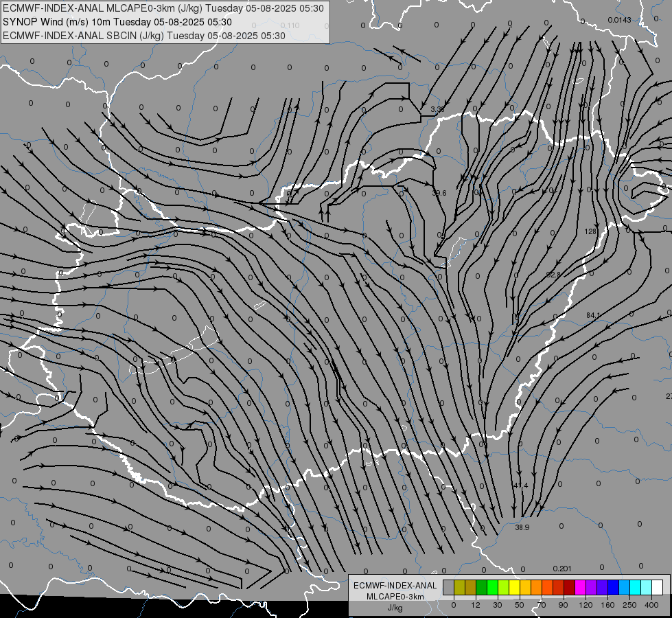Viewport: 672px width, 618px height.
Task: Click the MLCAPE0-3km title line in header
Action: (163, 8)
